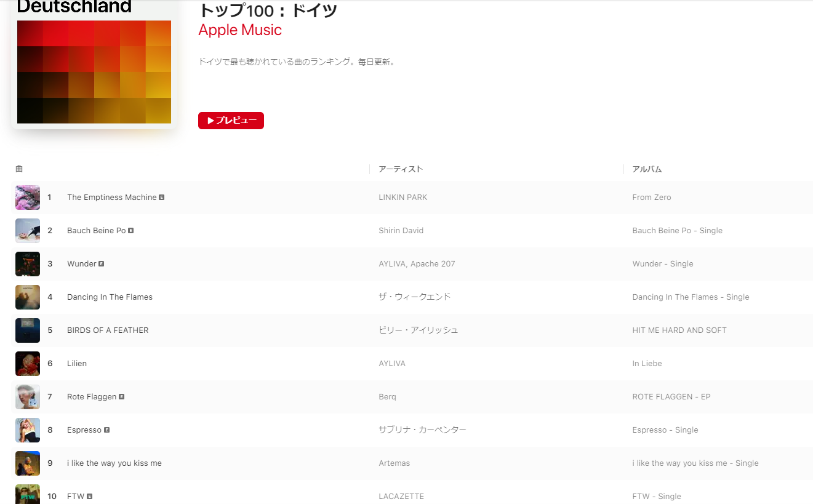The height and width of the screenshot is (504, 813).
Task: Click the Lilien track artwork
Action: tap(28, 364)
